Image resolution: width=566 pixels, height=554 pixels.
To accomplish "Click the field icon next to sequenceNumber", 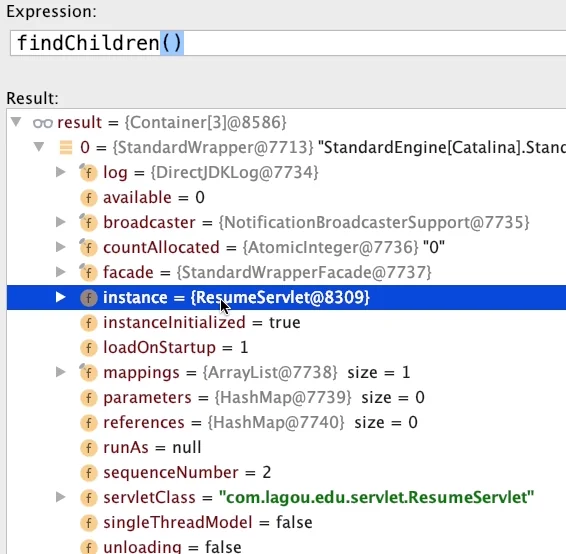I will [88, 473].
